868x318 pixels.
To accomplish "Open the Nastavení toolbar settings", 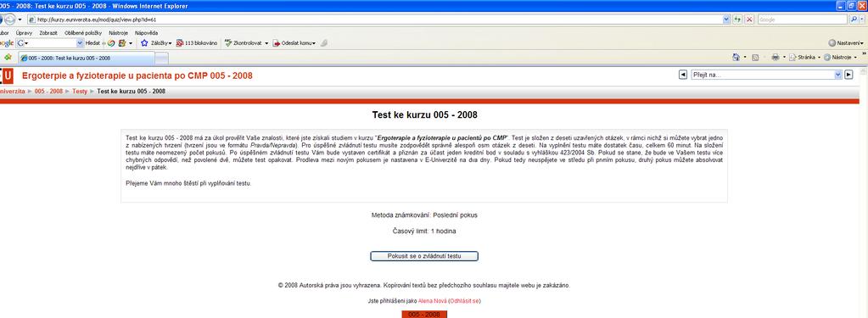I will click(x=846, y=42).
